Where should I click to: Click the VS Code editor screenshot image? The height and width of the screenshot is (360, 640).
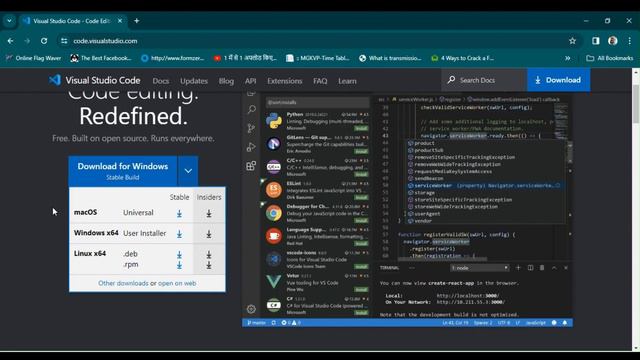point(407,208)
